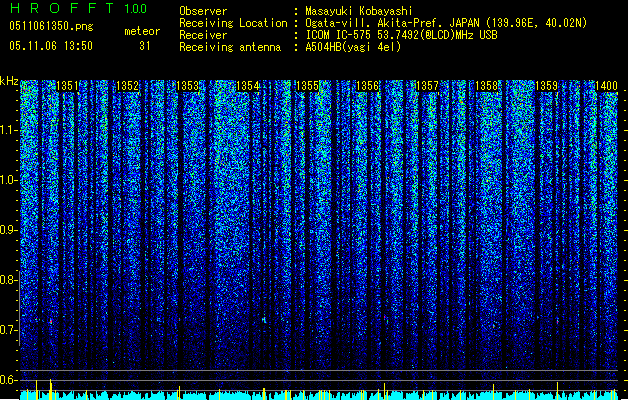Click the 1358 time marker
The width and height of the screenshot is (629, 400).
click(x=487, y=86)
